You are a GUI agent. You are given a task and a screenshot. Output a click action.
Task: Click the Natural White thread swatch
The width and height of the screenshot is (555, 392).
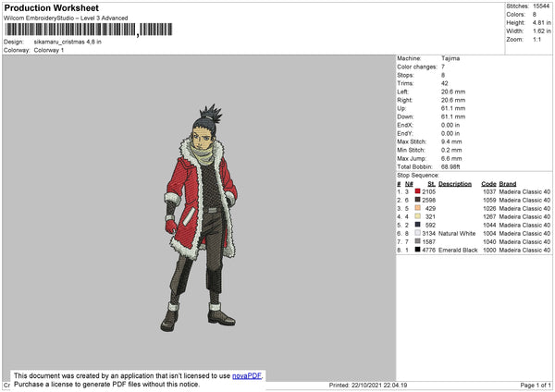(418, 233)
